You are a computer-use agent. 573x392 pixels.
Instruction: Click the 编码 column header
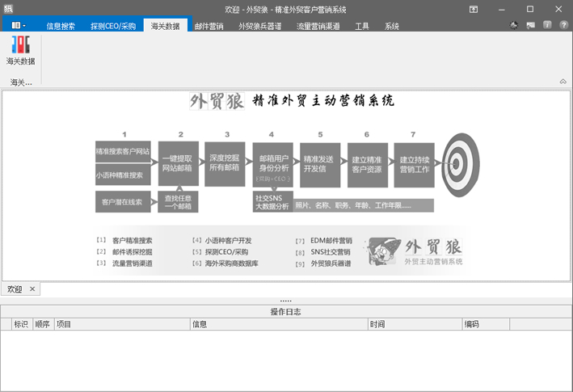(486, 324)
